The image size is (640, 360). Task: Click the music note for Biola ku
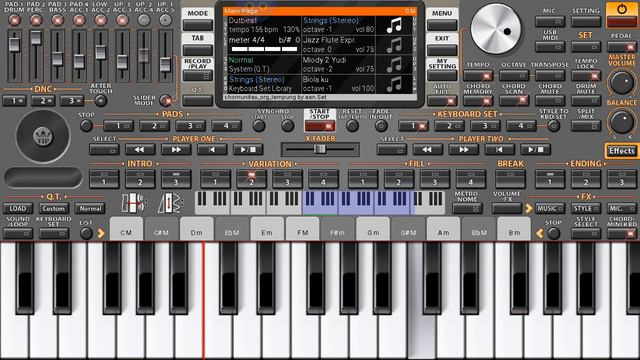(394, 84)
